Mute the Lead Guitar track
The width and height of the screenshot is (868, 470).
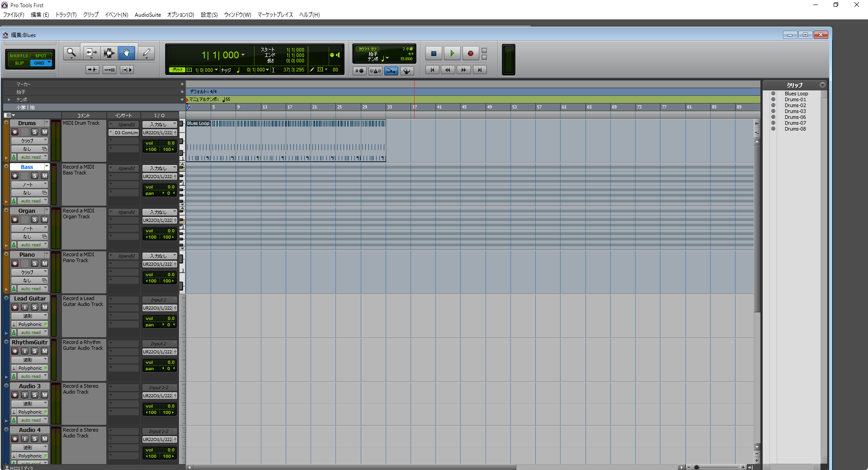coord(44,307)
